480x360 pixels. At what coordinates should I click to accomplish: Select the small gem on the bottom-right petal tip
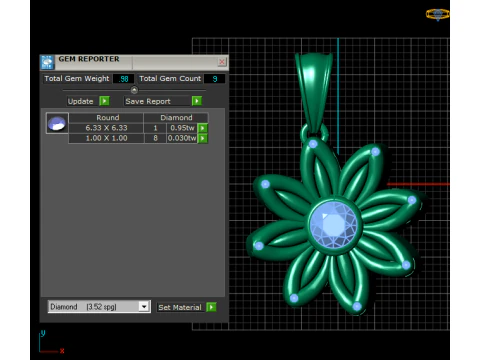point(406,265)
